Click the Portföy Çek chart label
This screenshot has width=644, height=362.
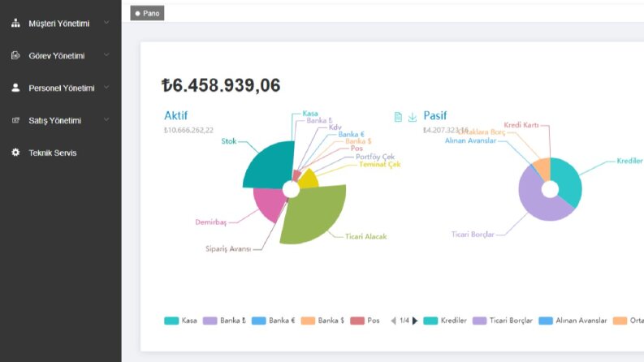pyautogui.click(x=375, y=157)
